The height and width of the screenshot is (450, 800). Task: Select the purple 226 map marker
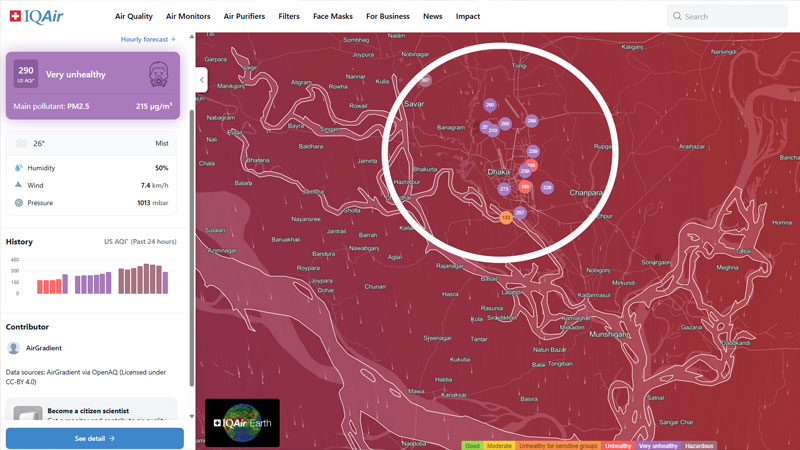547,188
